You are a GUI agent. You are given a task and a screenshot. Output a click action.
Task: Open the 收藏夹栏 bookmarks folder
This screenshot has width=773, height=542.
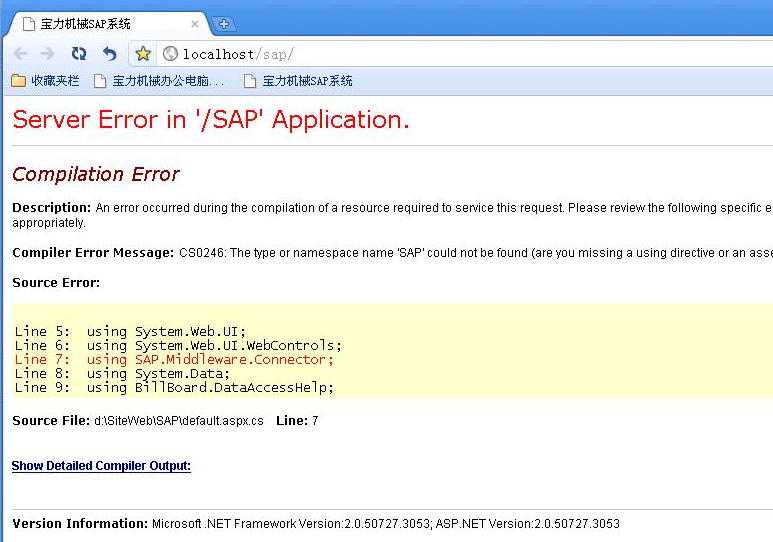point(45,80)
